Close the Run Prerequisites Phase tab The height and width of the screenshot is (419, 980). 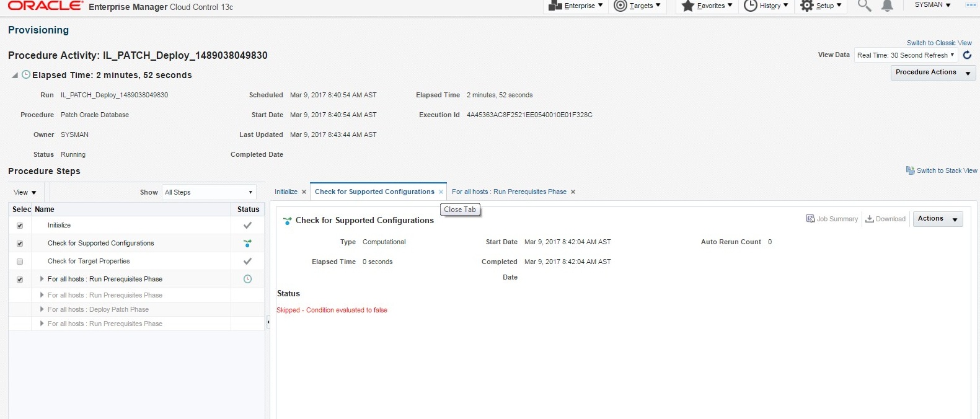[573, 192]
